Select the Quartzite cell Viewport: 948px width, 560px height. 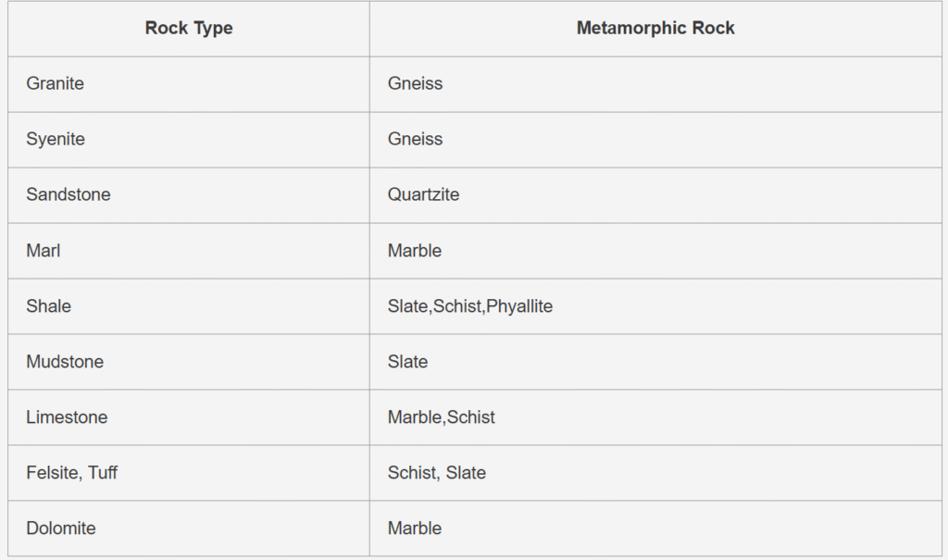click(x=424, y=195)
